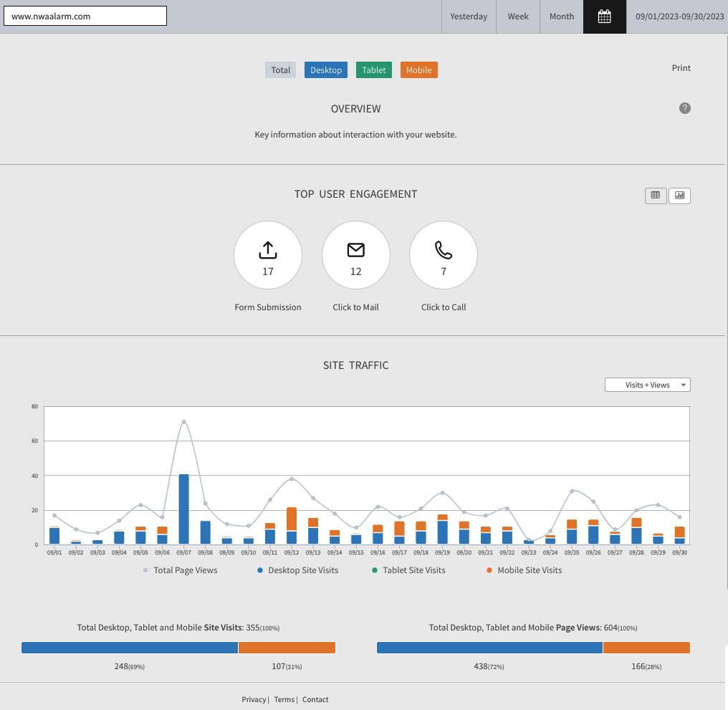This screenshot has height=710, width=728.
Task: Click the Print button
Action: tap(681, 68)
